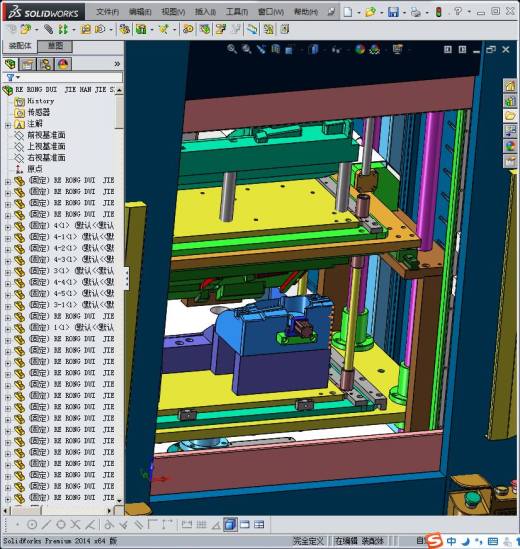This screenshot has height=549, width=520.
Task: Click the tree scrollbar down arrow
Action: [119, 501]
